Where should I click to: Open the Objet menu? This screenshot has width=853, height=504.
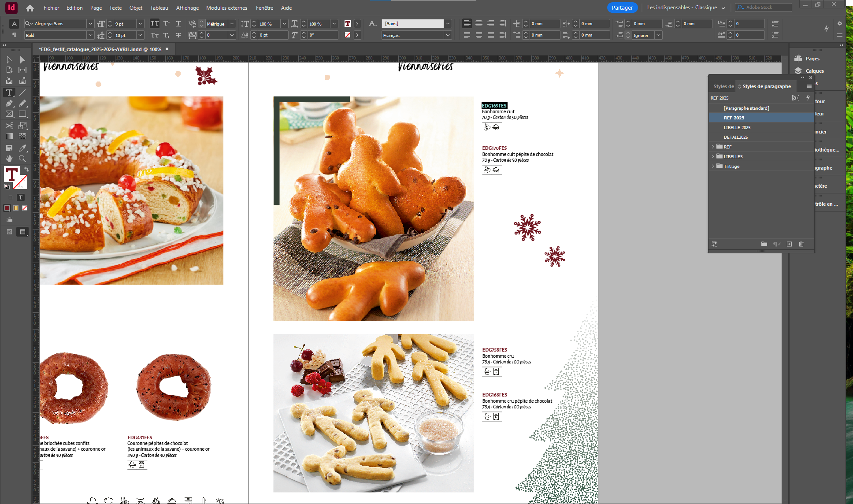(x=136, y=8)
